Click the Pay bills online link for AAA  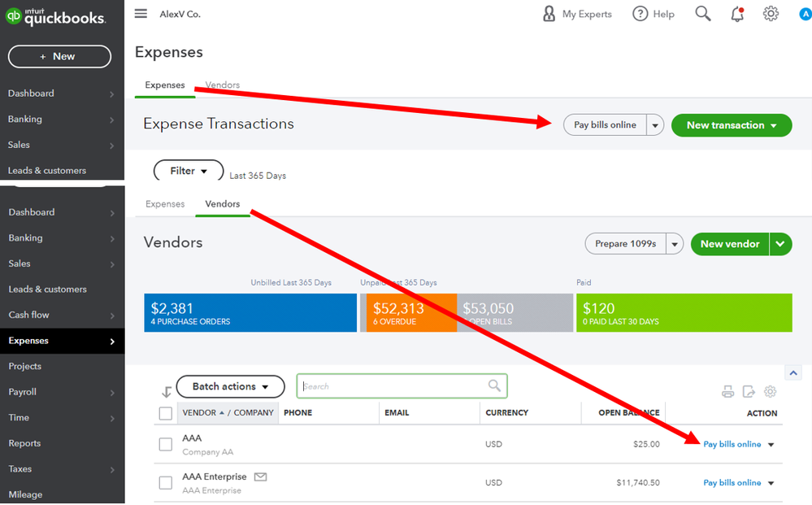[x=732, y=444]
